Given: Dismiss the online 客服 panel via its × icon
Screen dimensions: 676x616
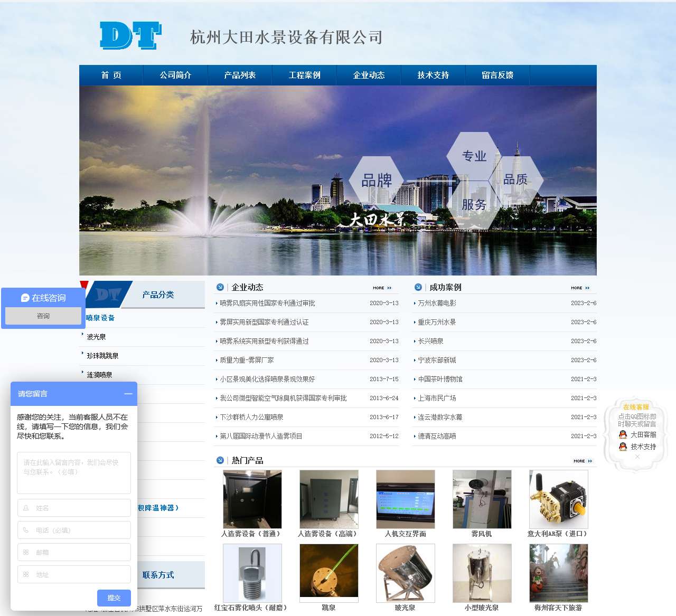Looking at the screenshot, I should point(637,457).
